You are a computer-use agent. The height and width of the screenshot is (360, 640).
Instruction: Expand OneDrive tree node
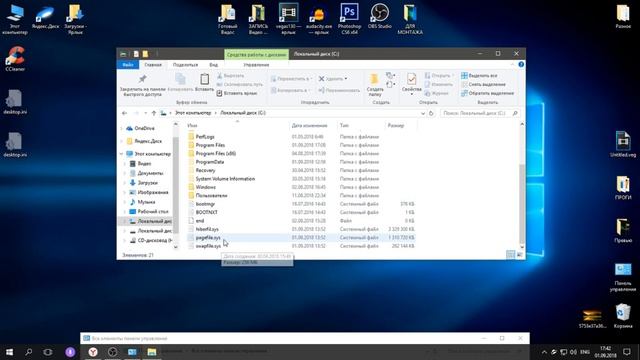tap(122, 128)
